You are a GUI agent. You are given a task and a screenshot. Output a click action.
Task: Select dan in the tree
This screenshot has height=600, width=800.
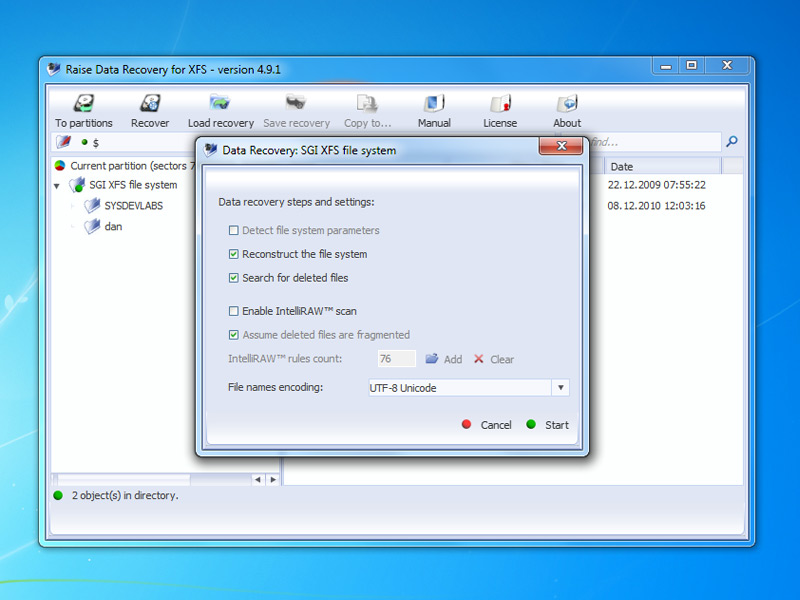tap(113, 226)
